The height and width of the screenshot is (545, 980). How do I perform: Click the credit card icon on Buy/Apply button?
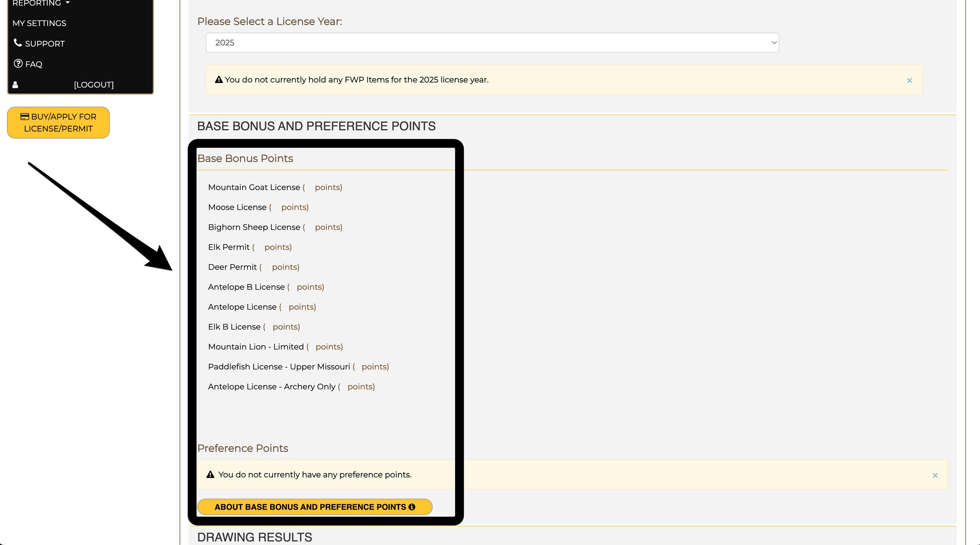click(x=25, y=116)
